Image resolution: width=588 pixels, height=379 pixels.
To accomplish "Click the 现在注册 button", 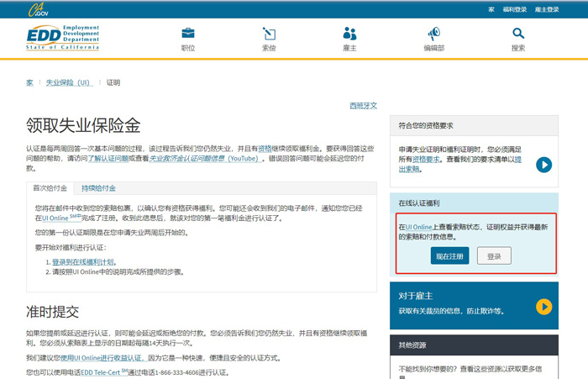I will [449, 256].
